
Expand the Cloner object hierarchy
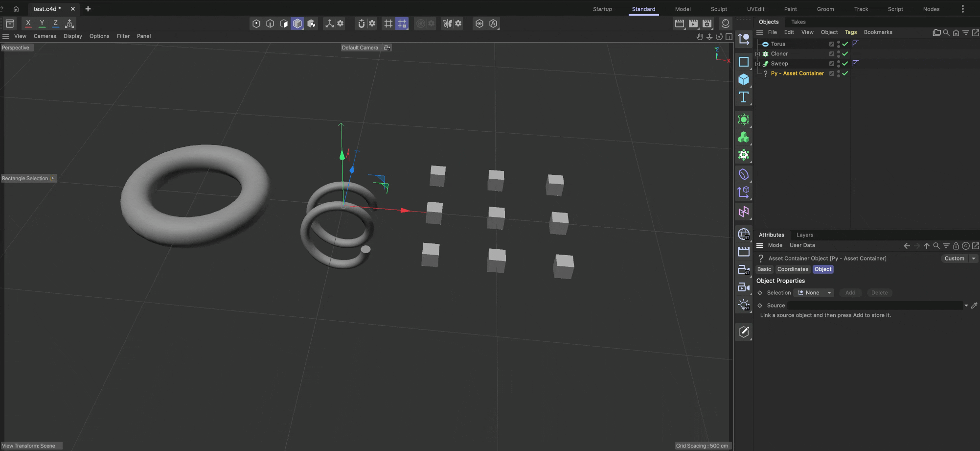tap(758, 54)
